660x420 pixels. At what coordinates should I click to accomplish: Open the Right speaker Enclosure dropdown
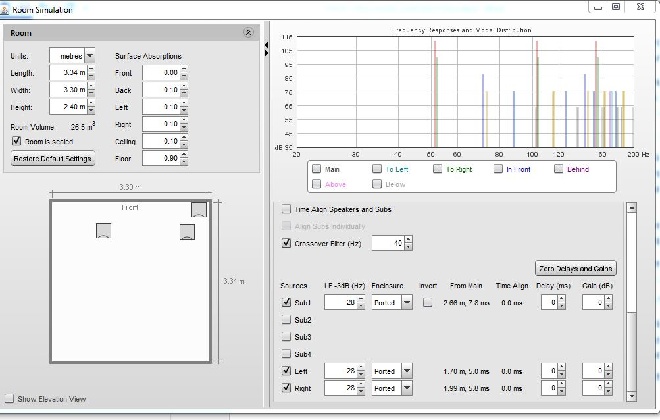(x=407, y=388)
